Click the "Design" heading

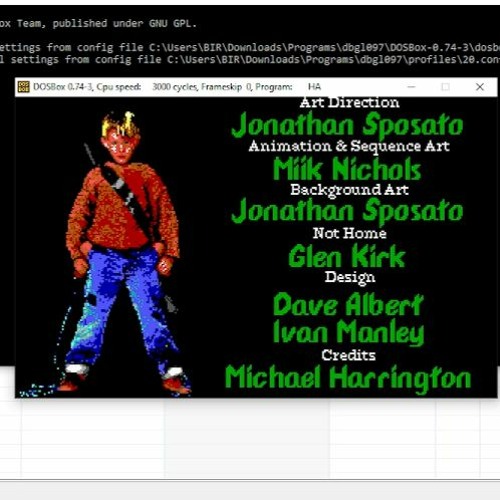click(350, 278)
